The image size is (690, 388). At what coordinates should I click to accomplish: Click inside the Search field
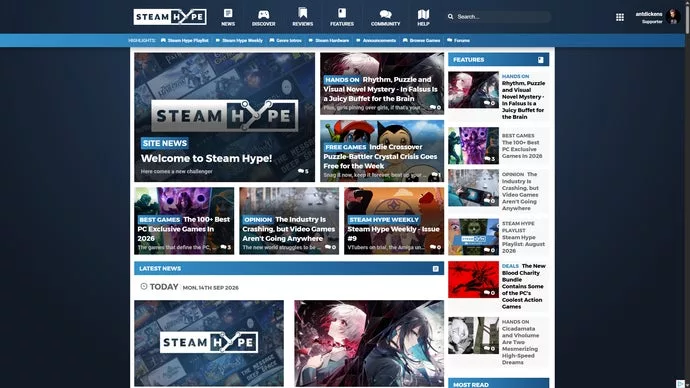[503, 17]
